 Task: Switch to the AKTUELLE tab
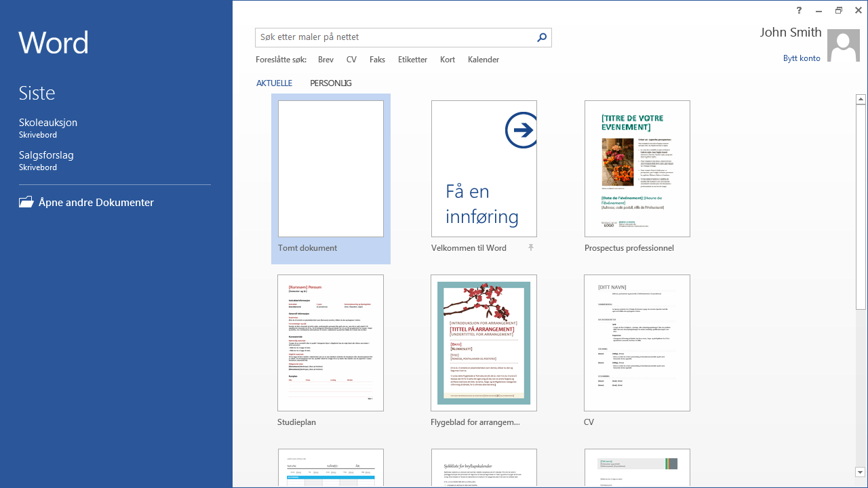(x=274, y=83)
